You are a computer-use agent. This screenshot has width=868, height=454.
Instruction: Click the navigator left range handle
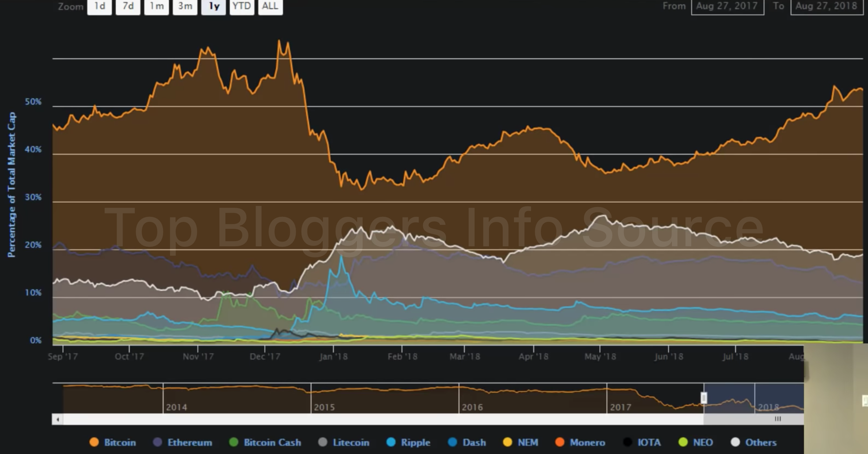click(704, 398)
